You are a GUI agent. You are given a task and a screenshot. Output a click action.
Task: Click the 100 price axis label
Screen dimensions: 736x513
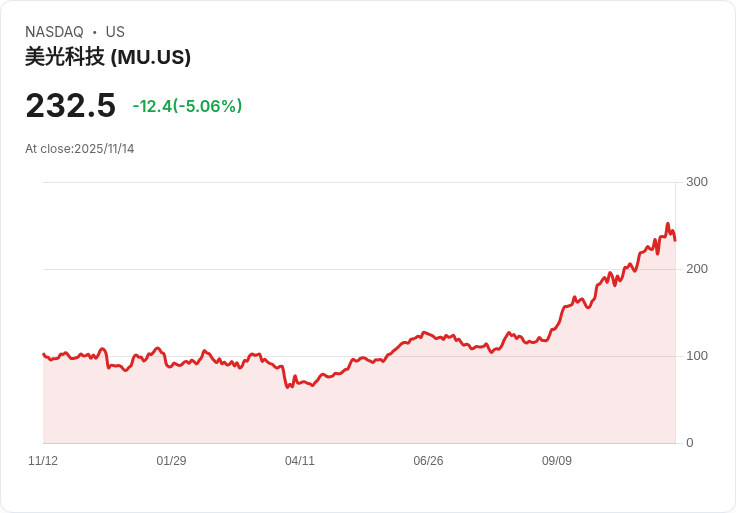pyautogui.click(x=697, y=356)
